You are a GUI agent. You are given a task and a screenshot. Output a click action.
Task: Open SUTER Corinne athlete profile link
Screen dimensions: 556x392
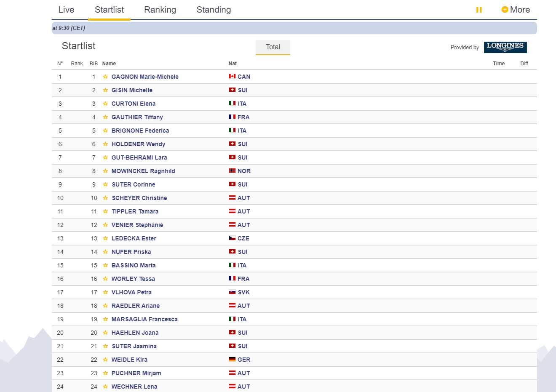[x=134, y=184]
